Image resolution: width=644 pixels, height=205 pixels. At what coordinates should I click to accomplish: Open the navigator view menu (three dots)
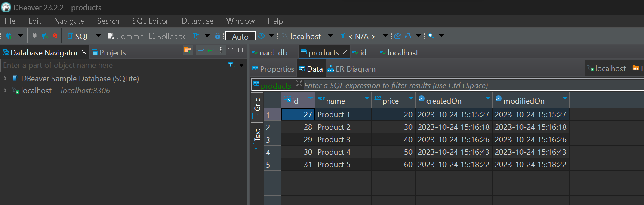221,50
